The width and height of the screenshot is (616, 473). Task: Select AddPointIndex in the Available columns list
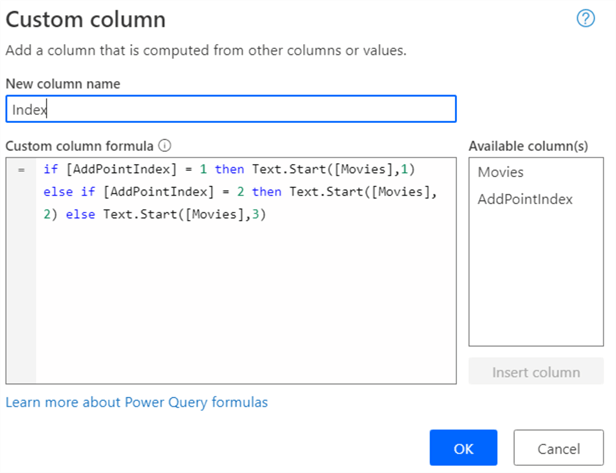pyautogui.click(x=525, y=199)
